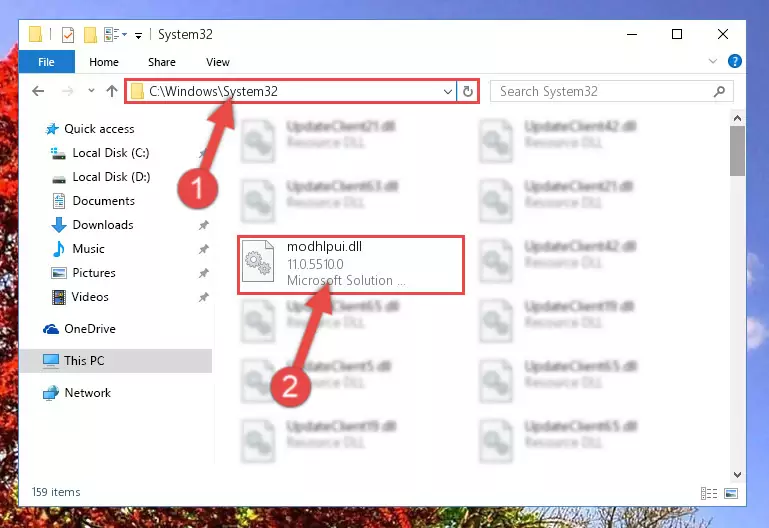Click the vertical scrollbar thumb
The image size is (769, 528).
[737, 151]
